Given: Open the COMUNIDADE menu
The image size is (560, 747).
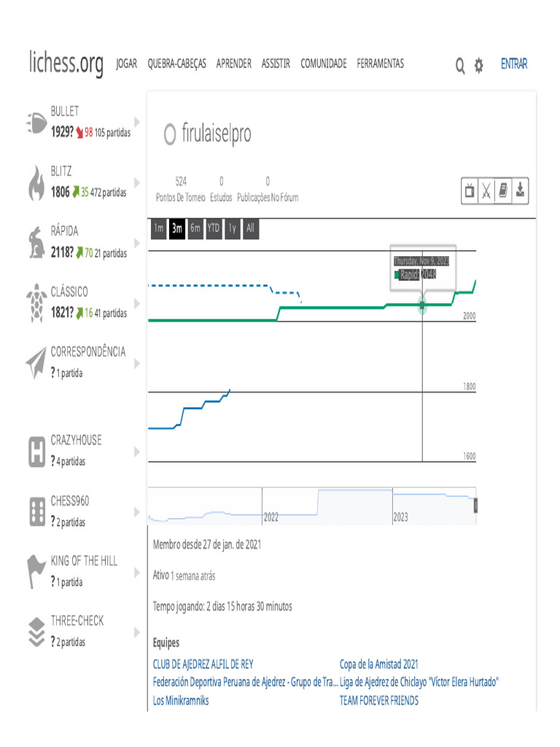Looking at the screenshot, I should [323, 64].
